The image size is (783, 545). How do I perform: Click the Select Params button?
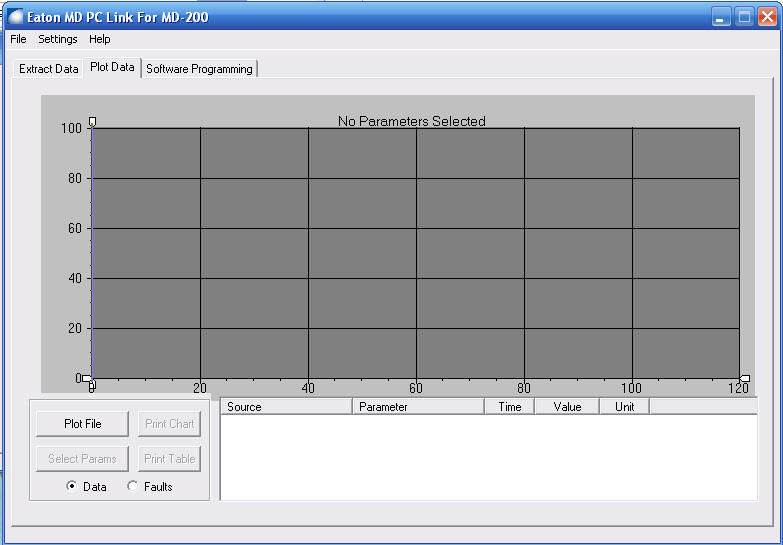(x=82, y=459)
